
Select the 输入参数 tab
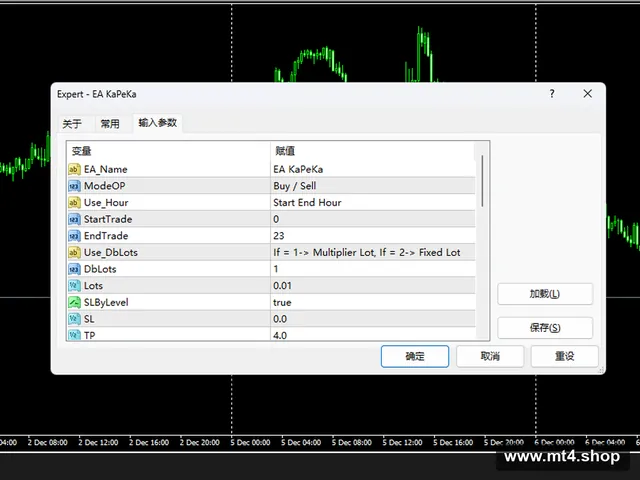point(158,123)
